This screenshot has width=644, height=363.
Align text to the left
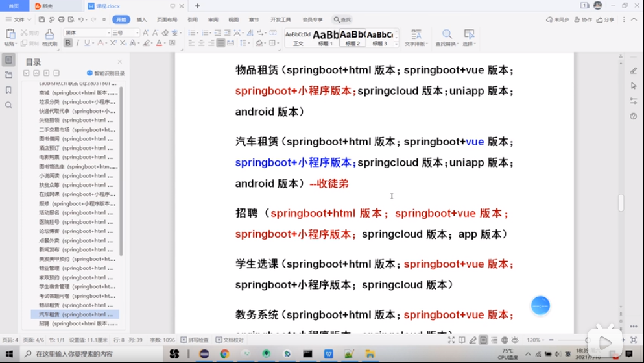click(191, 43)
